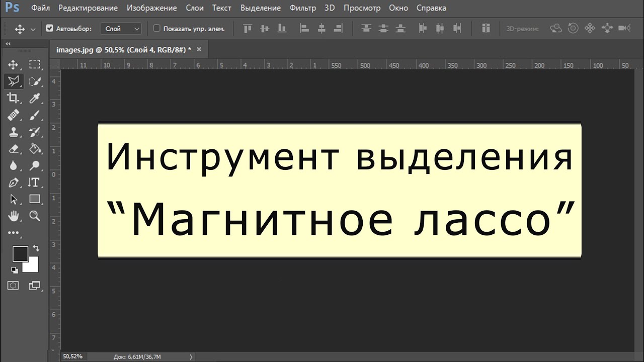Select the Move tool in the toolbox
Image resolution: width=644 pixels, height=362 pixels.
point(13,64)
